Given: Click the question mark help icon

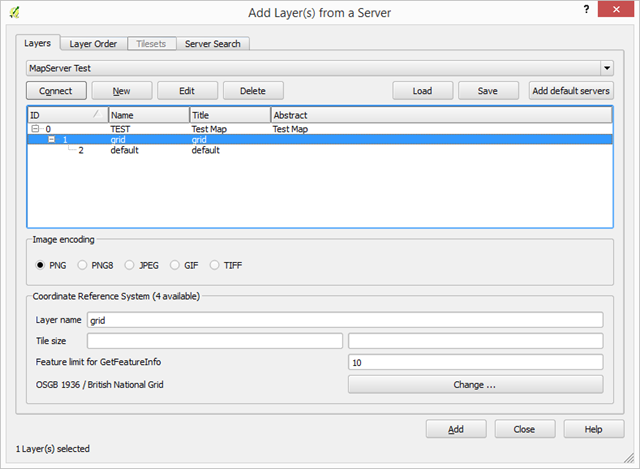Looking at the screenshot, I should [x=586, y=9].
